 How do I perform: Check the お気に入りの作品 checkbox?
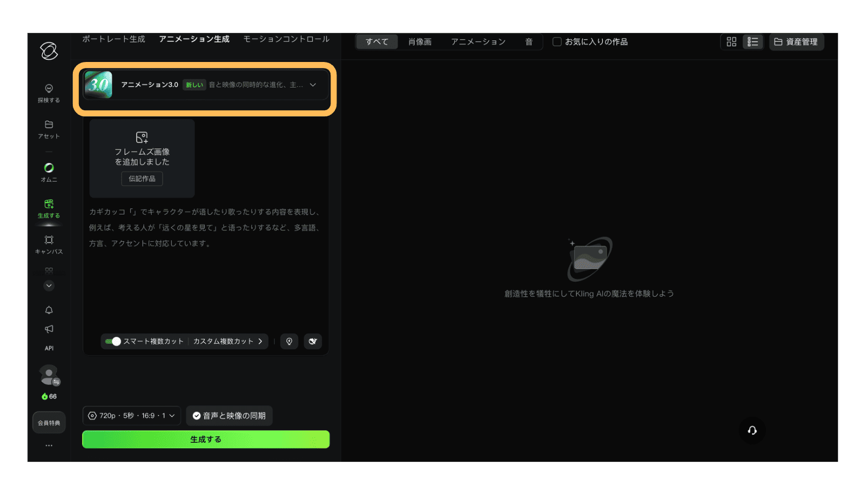(x=557, y=42)
